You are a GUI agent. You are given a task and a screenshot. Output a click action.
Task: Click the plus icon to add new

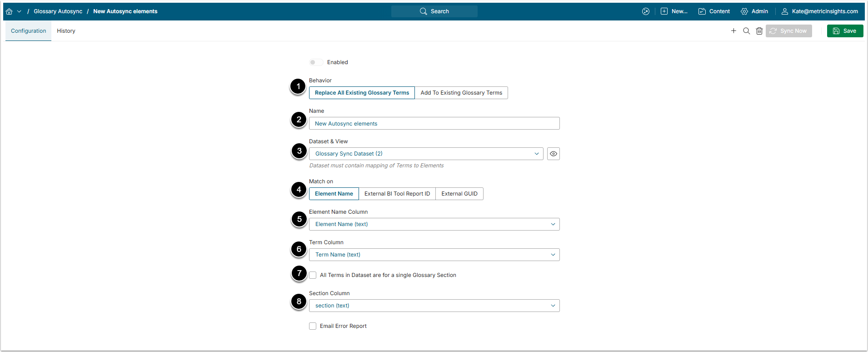(x=733, y=31)
